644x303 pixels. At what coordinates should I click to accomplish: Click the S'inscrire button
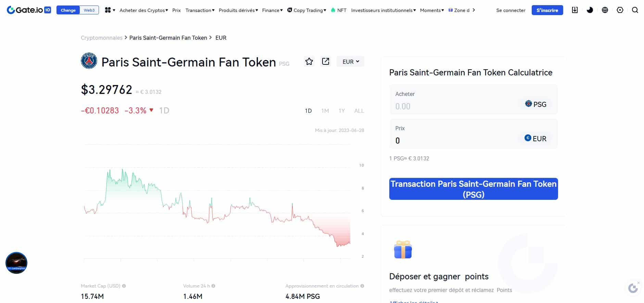coord(547,10)
